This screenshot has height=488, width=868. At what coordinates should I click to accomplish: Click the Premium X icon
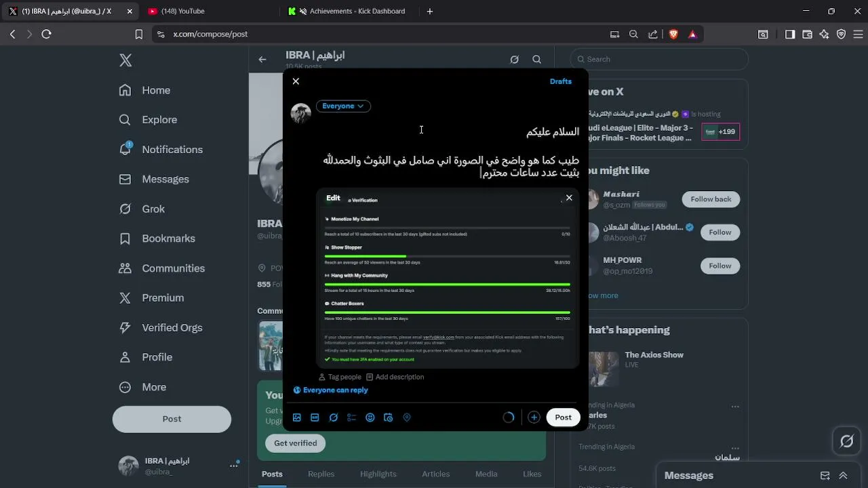[125, 298]
